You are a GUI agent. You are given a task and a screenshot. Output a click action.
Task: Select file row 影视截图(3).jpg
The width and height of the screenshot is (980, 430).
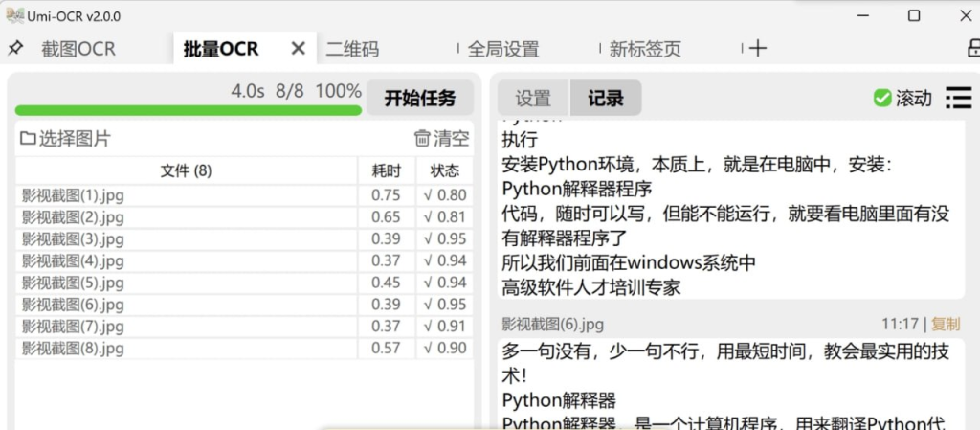point(74,238)
